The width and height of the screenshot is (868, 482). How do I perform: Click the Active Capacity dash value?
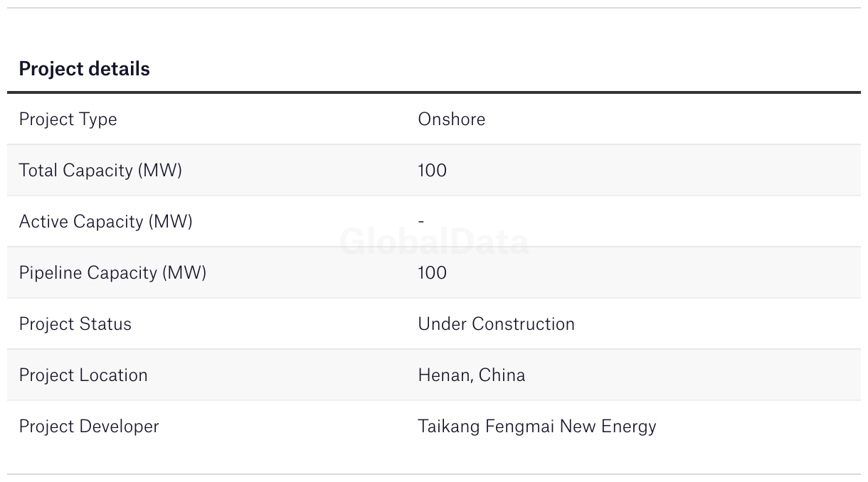[421, 222]
